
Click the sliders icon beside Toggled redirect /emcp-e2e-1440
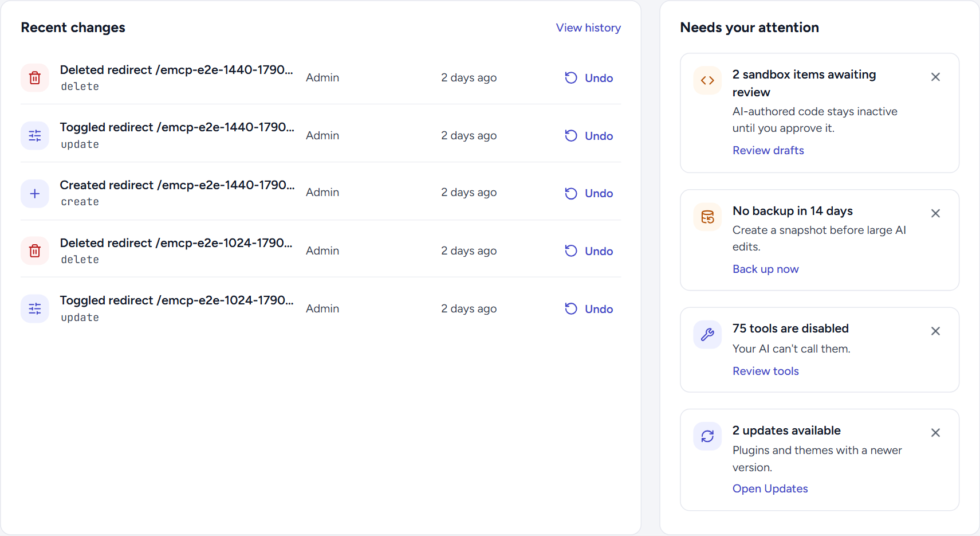tap(35, 136)
